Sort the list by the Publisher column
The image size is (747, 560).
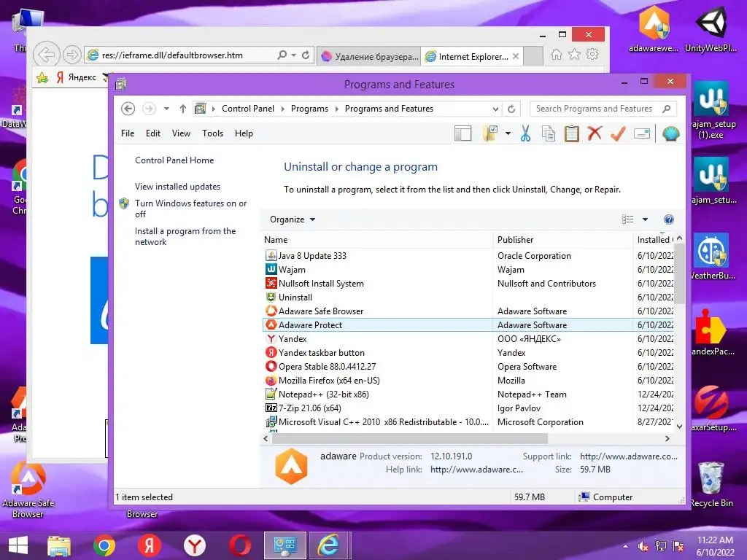[562, 240]
